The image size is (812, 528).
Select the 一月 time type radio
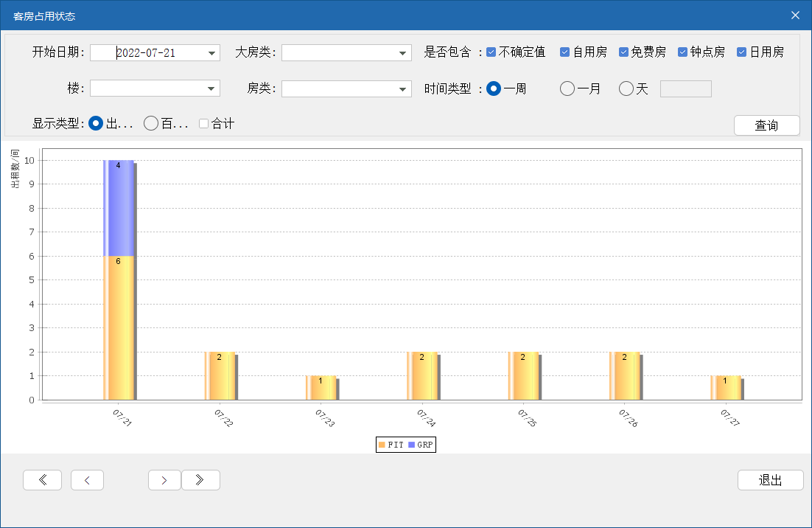567,88
